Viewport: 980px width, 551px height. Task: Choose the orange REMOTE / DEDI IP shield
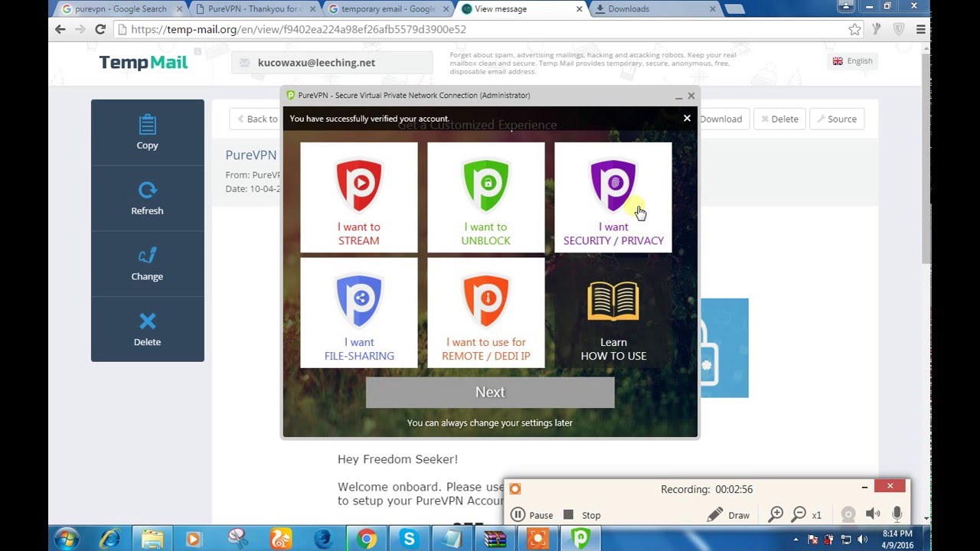click(485, 312)
